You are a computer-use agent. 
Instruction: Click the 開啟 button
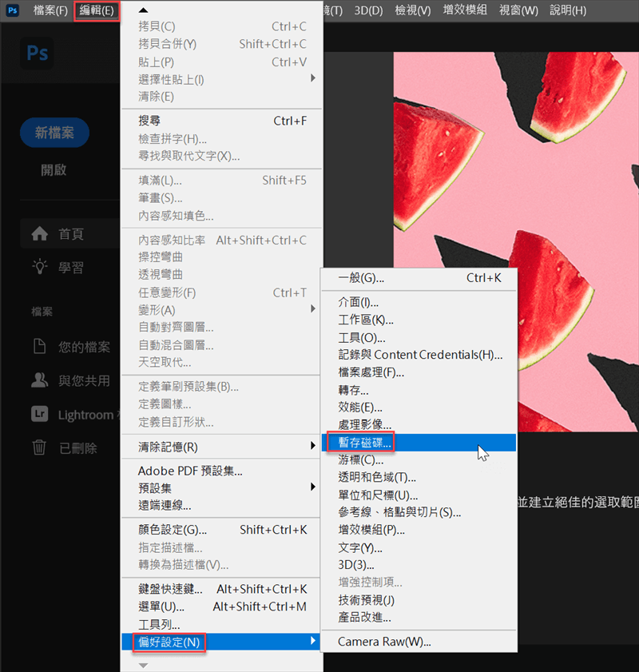click(54, 170)
